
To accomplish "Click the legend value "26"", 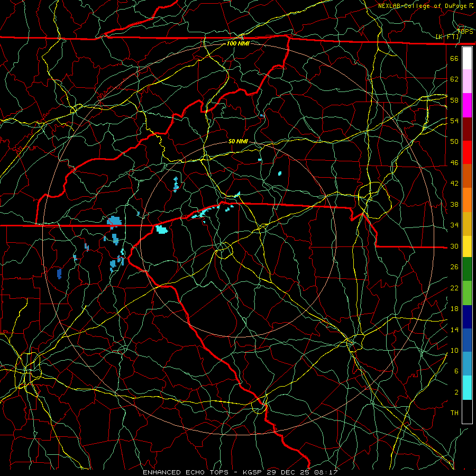I will pyautogui.click(x=454, y=267).
